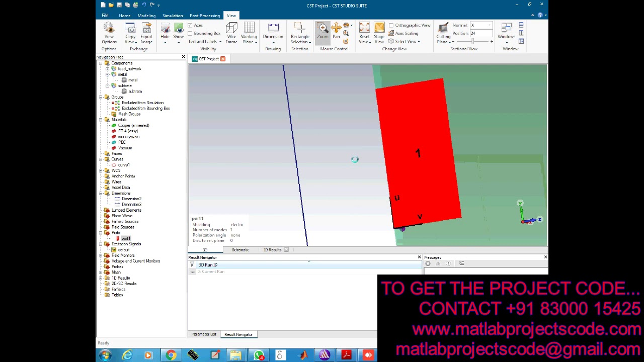The image size is (644, 362).
Task: Enable the Orthographic View checkbox
Action: [391, 25]
